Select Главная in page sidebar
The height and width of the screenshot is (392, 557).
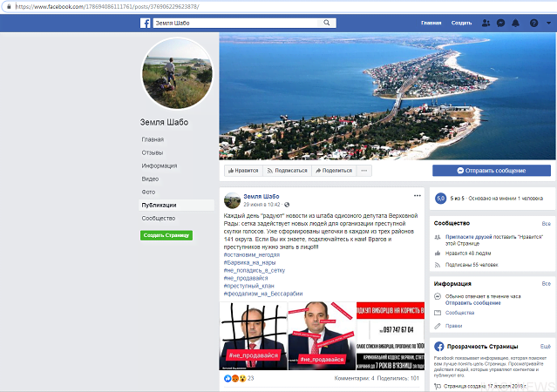pos(153,139)
